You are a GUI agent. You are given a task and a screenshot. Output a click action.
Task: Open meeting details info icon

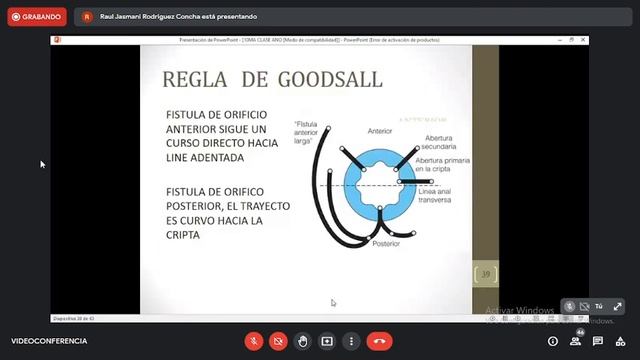tap(553, 341)
